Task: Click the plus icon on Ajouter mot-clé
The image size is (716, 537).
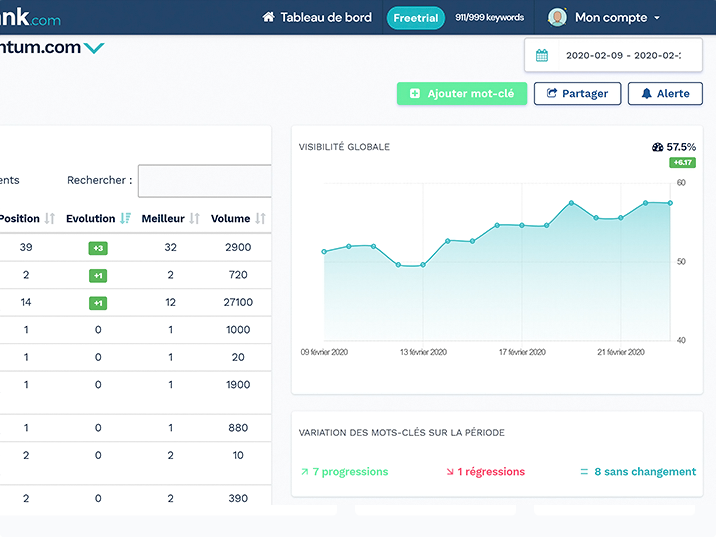Action: coord(415,94)
